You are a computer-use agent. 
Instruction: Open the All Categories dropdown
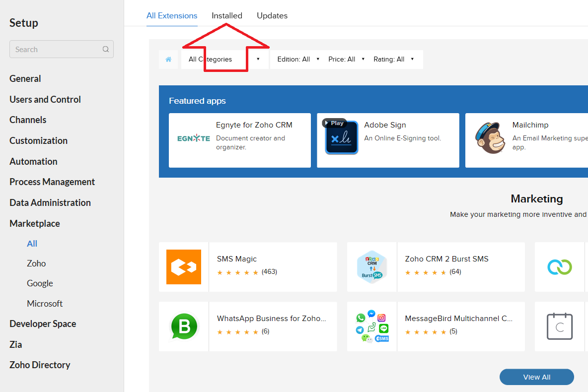(x=224, y=59)
